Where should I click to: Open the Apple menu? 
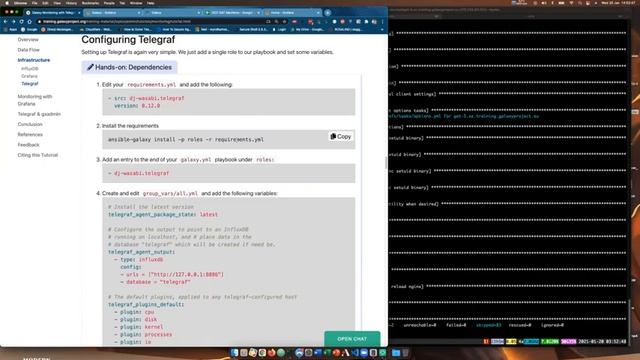7,3
